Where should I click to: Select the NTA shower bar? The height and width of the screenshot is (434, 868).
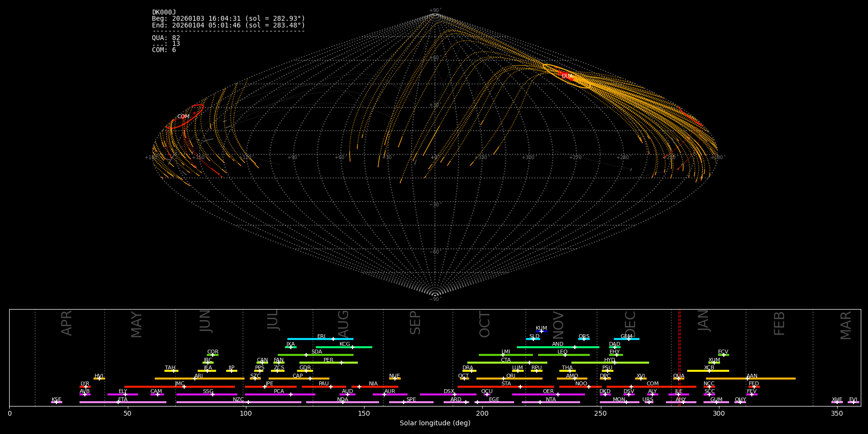[x=550, y=402]
